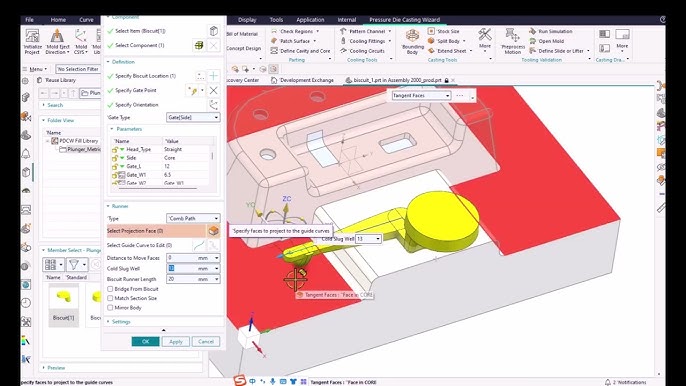Expand the Settings section

coord(108,322)
